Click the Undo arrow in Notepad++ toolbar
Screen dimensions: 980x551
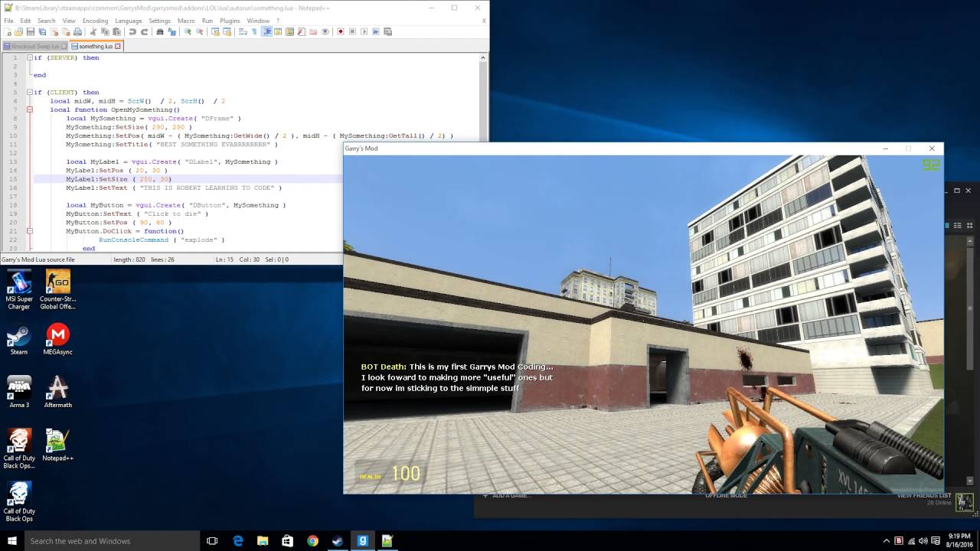point(132,31)
